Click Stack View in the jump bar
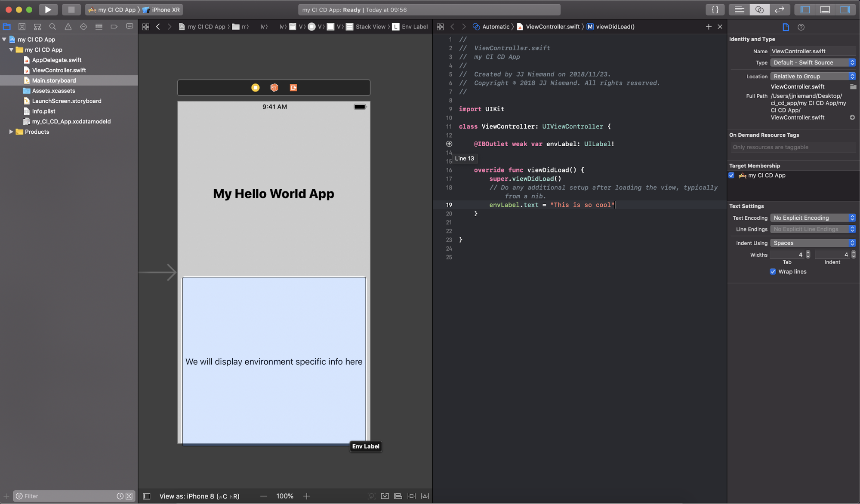 click(370, 27)
